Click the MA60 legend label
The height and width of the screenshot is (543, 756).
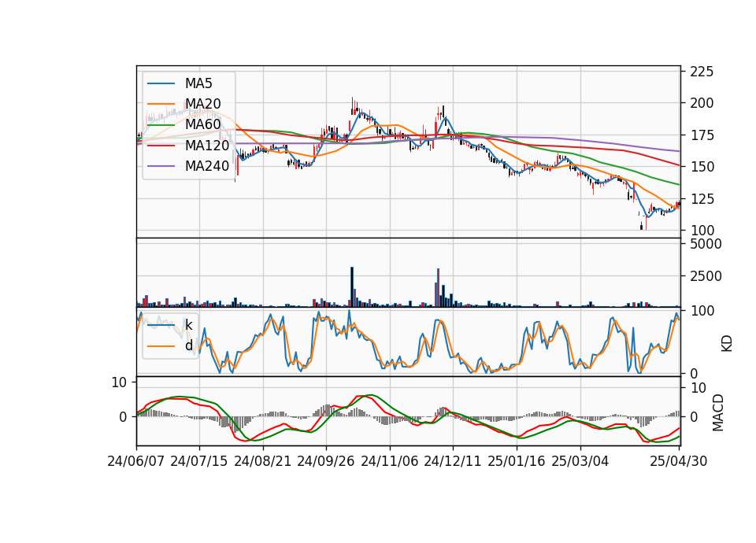point(202,124)
